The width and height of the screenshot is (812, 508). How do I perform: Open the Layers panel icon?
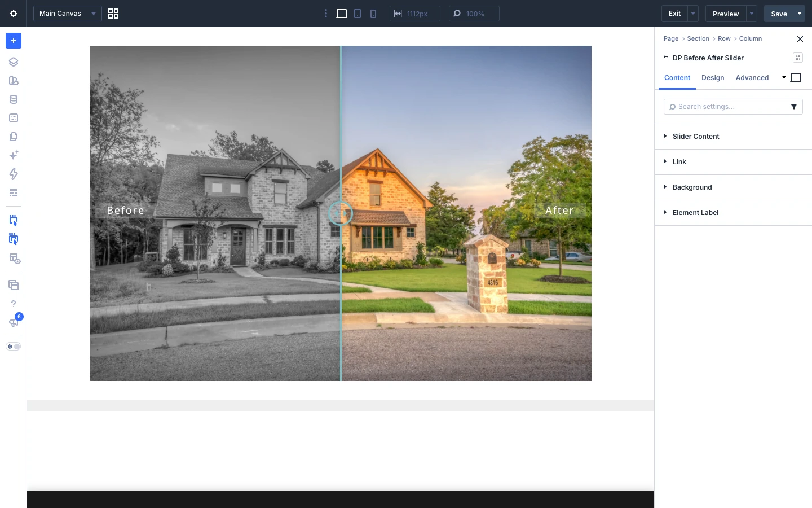click(x=14, y=62)
